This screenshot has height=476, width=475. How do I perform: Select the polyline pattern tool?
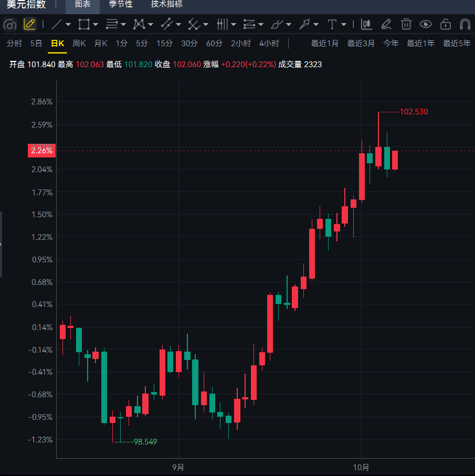click(139, 24)
